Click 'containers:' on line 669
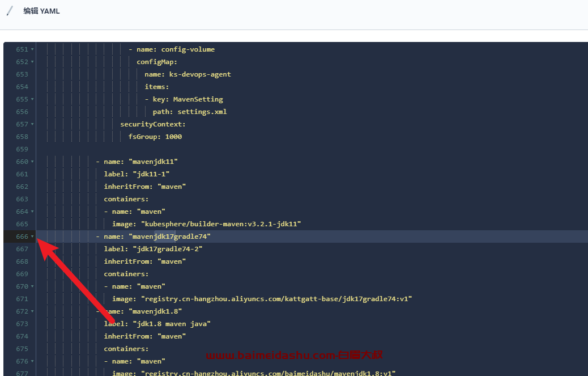588x376 pixels. pos(126,274)
